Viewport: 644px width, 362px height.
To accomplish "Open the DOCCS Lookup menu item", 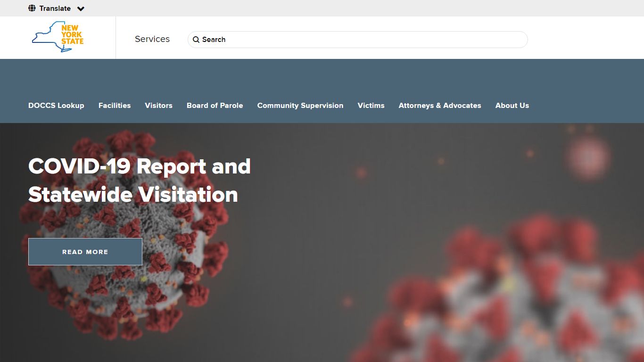I will 56,106.
